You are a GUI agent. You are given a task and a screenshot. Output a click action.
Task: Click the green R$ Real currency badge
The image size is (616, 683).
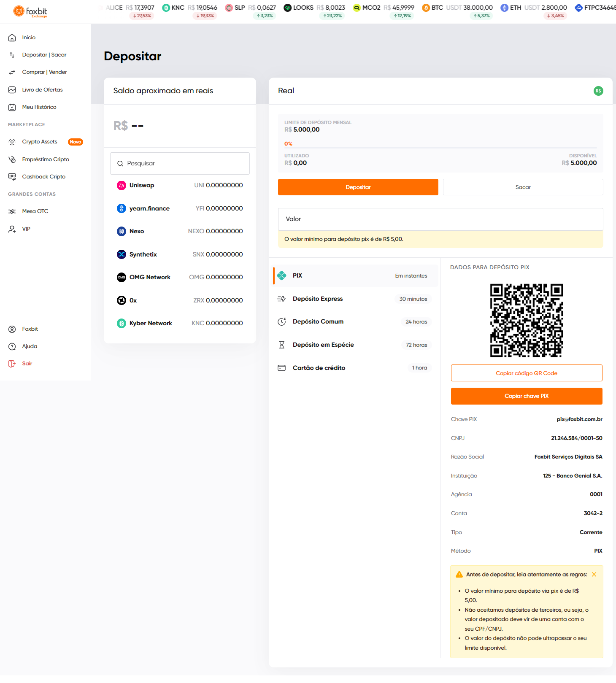click(x=598, y=91)
